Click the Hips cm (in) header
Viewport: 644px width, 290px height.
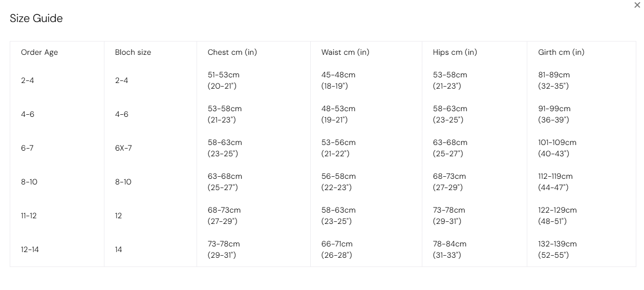point(455,52)
